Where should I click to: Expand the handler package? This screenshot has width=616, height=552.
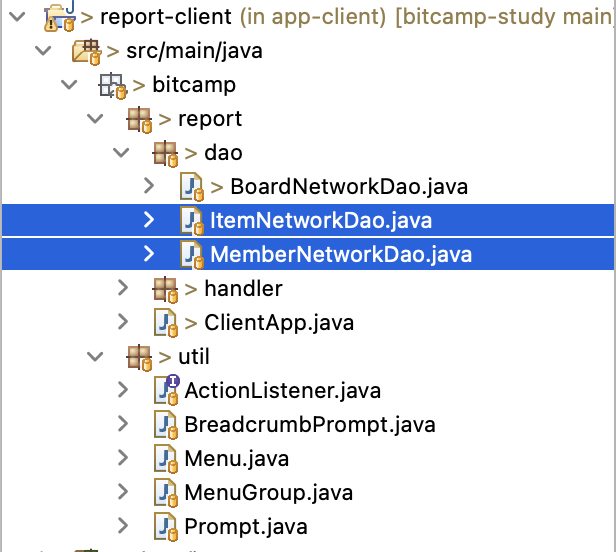(123, 288)
